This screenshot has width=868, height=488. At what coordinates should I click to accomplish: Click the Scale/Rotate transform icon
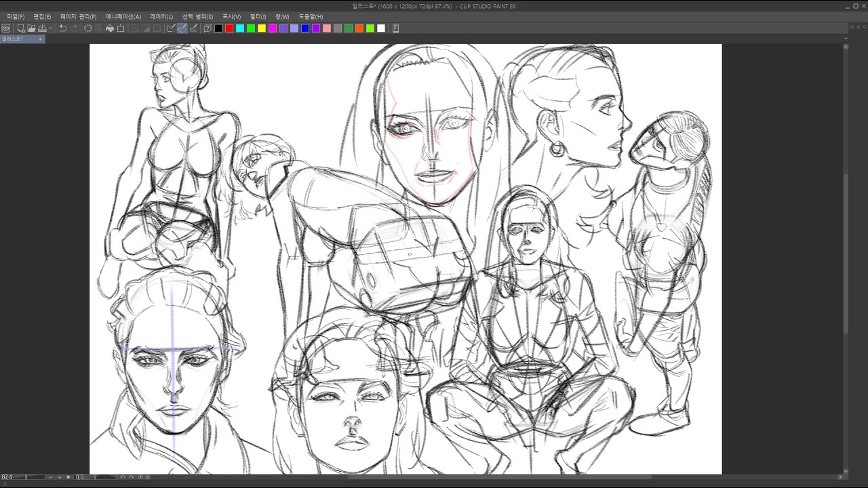pyautogui.click(x=121, y=28)
